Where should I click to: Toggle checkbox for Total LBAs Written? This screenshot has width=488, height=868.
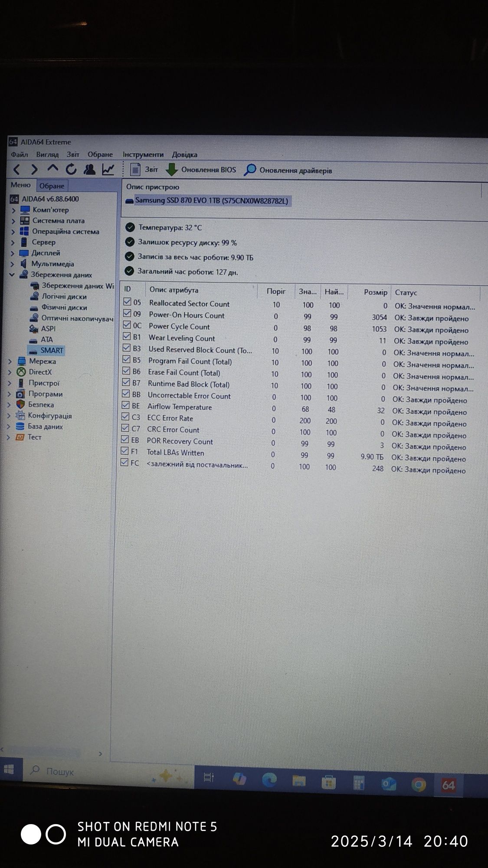[x=124, y=451]
